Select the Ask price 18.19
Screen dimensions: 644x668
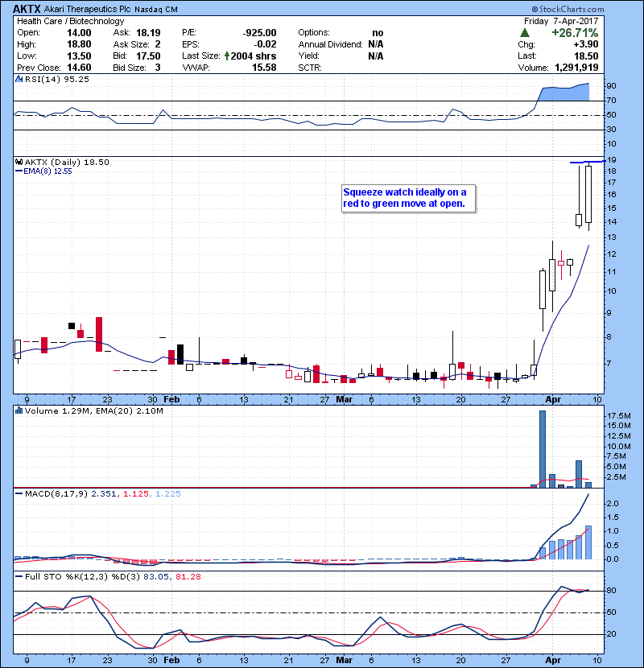coord(148,33)
